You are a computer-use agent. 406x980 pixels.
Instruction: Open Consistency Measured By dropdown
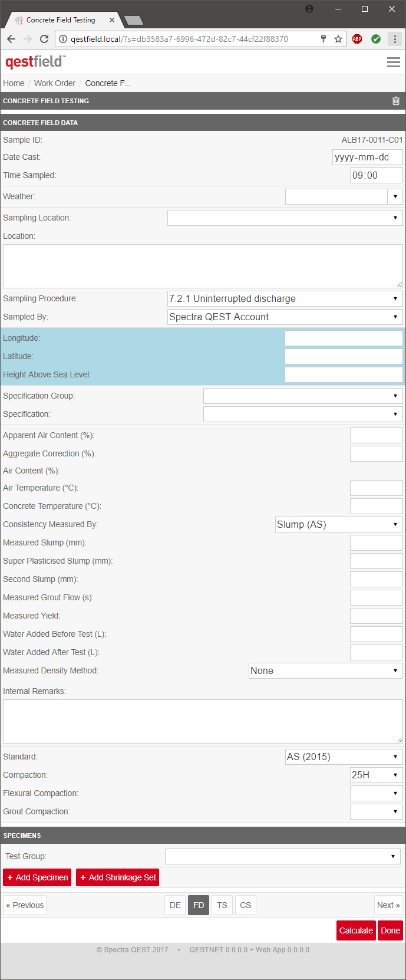coord(339,524)
